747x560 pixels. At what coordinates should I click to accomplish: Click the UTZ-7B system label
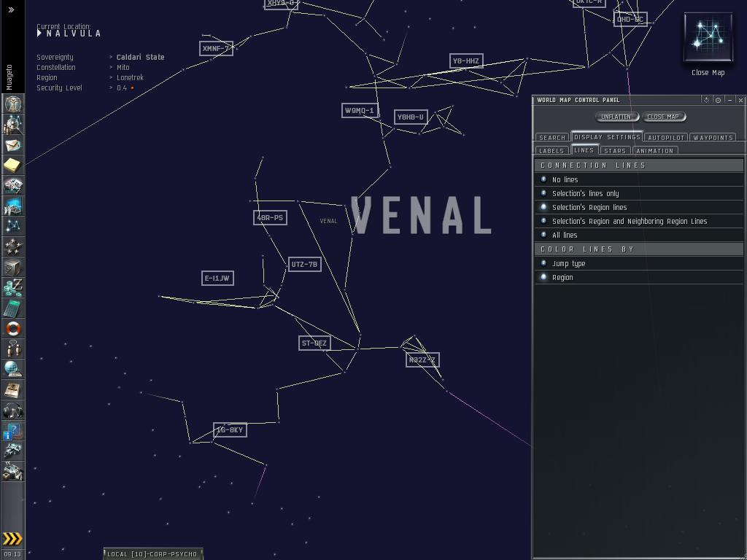[305, 264]
